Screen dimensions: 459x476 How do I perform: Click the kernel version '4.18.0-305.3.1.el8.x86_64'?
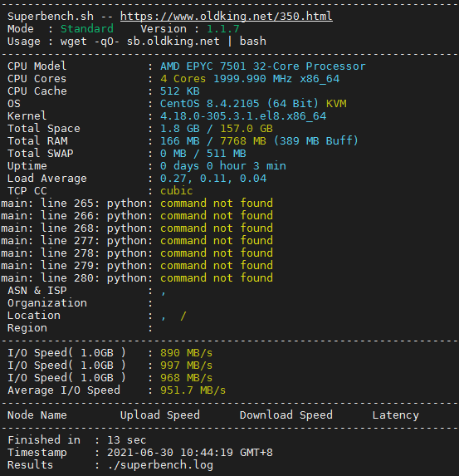(243, 116)
